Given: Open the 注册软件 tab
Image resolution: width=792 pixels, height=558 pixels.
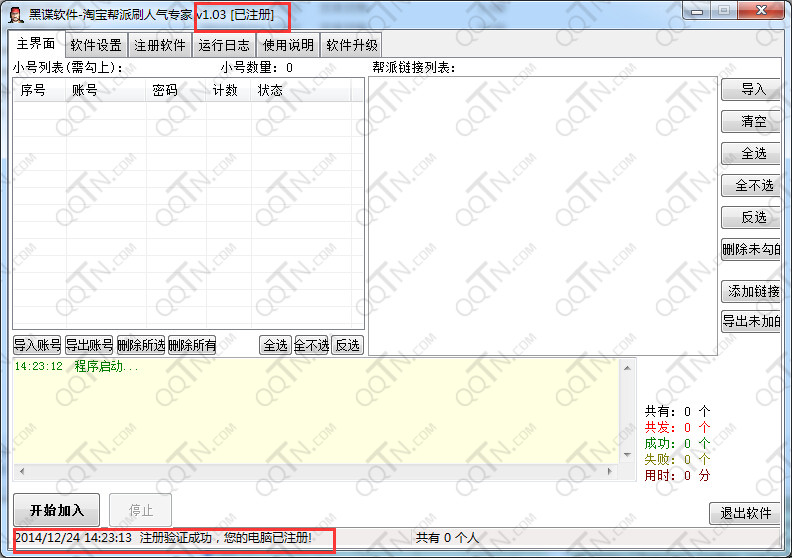Looking at the screenshot, I should coord(160,45).
